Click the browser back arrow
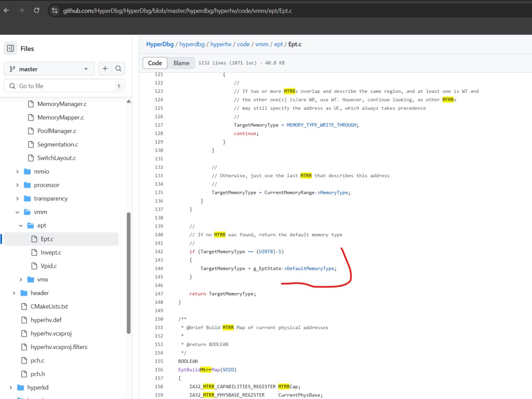 (7, 10)
